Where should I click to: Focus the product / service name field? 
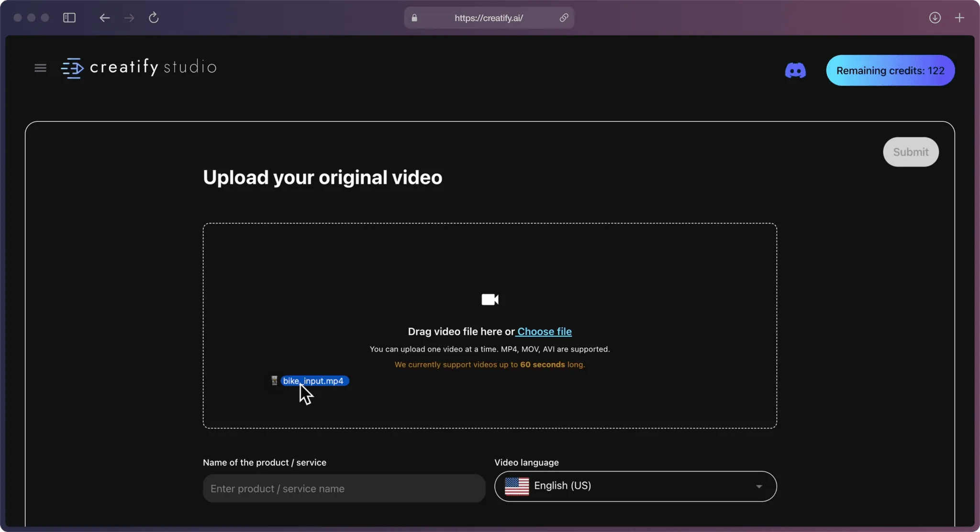click(x=344, y=488)
